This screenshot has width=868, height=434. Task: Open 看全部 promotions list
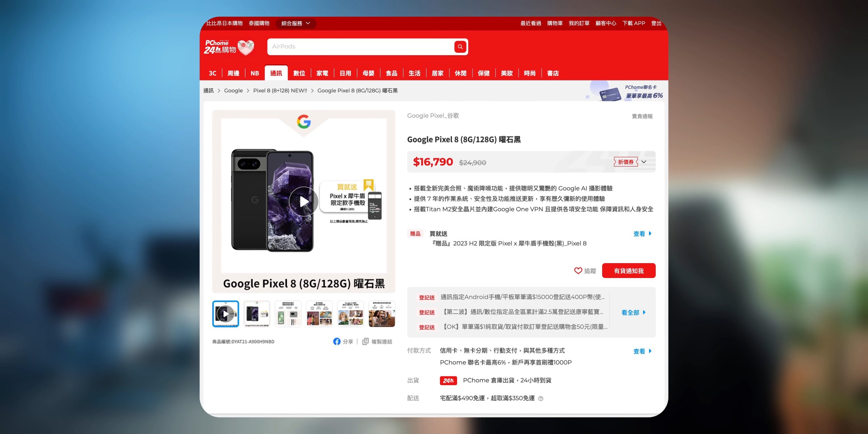point(633,312)
